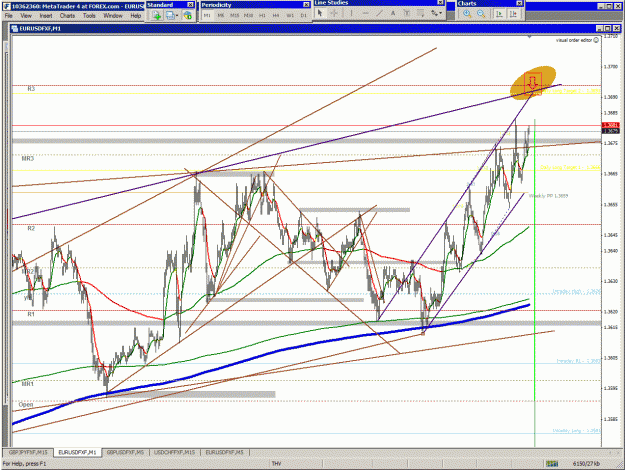625x470 pixels.
Task: Click the Profiles icon in Standard toolbar
Action: pos(170,16)
